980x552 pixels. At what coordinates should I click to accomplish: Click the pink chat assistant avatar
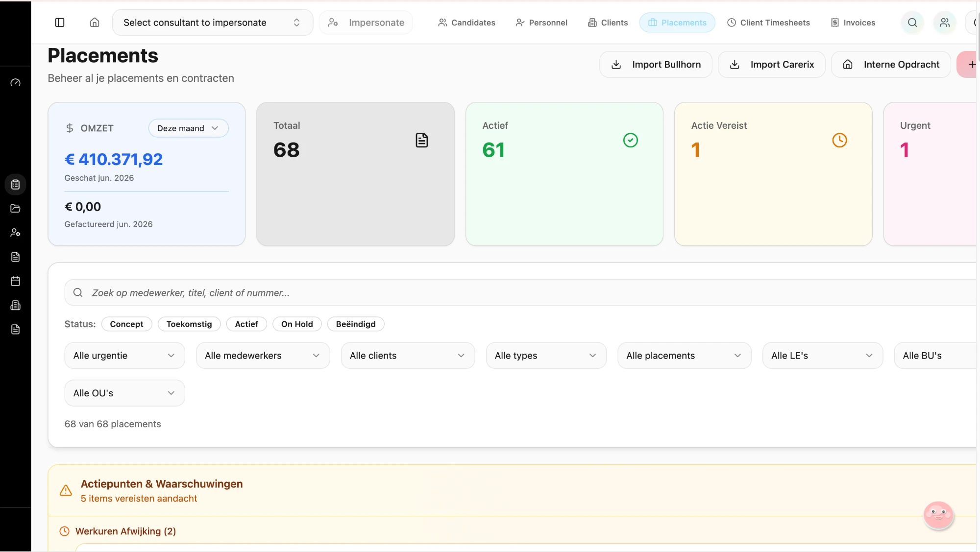(938, 515)
